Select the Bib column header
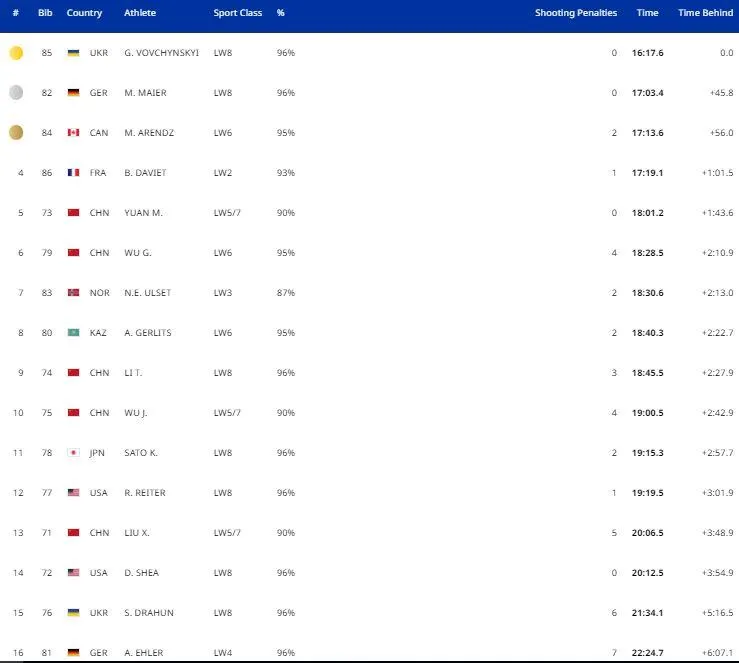 pos(45,13)
